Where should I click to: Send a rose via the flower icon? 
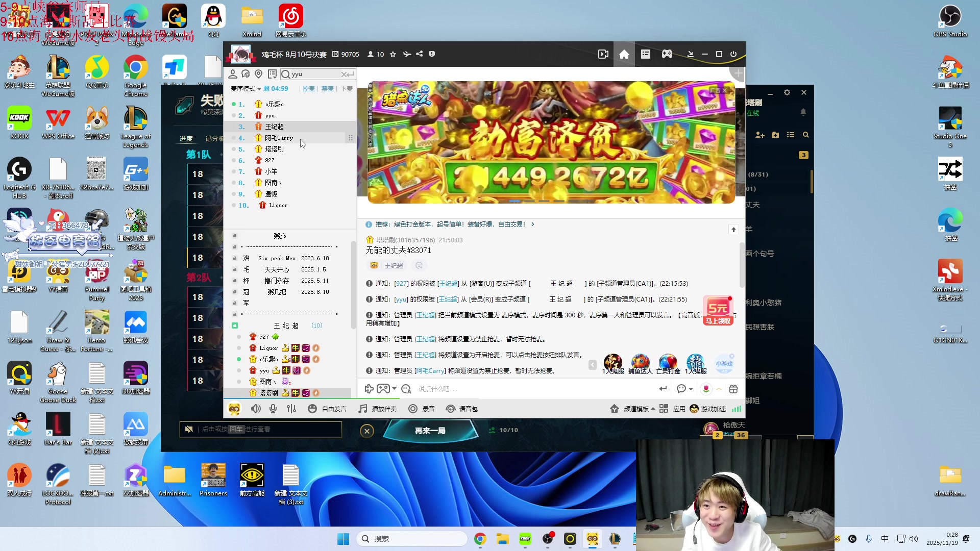tap(706, 389)
